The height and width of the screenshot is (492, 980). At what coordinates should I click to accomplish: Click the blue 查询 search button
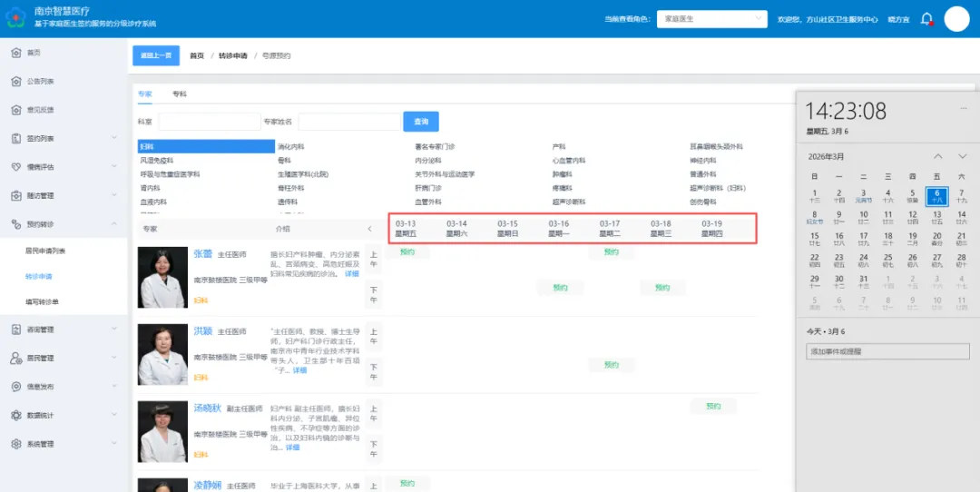tap(421, 122)
